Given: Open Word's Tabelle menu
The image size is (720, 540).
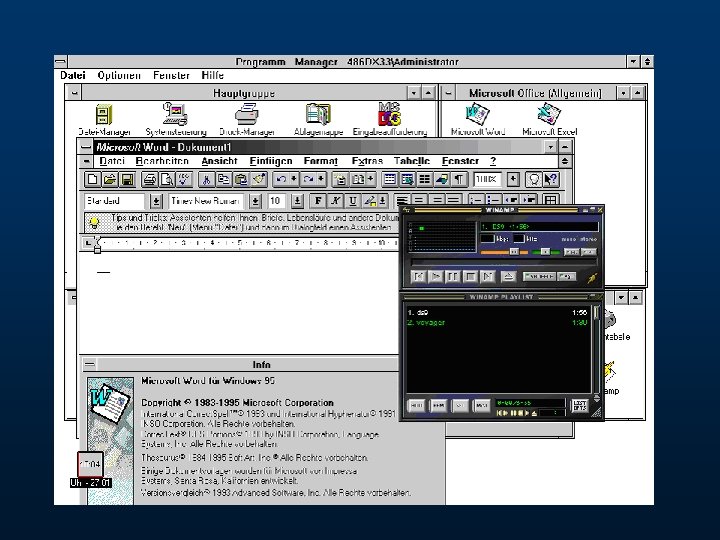Looking at the screenshot, I should click(412, 161).
